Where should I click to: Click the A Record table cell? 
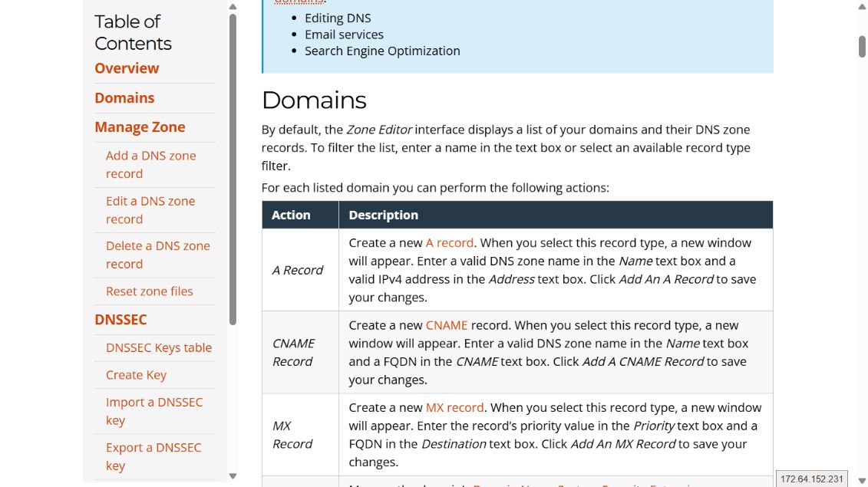coord(301,270)
